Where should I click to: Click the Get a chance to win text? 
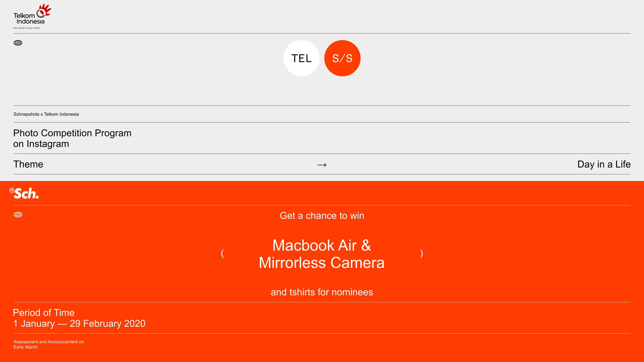(x=322, y=216)
